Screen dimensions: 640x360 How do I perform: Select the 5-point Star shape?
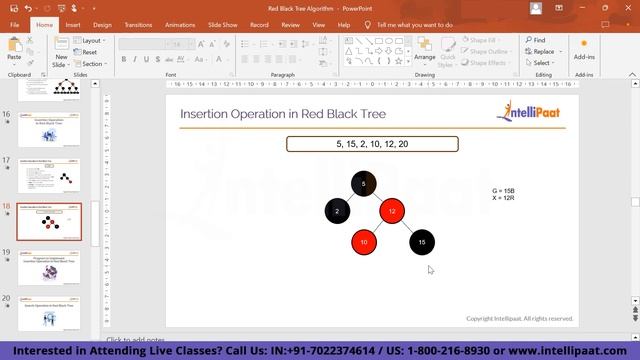pyautogui.click(x=398, y=61)
